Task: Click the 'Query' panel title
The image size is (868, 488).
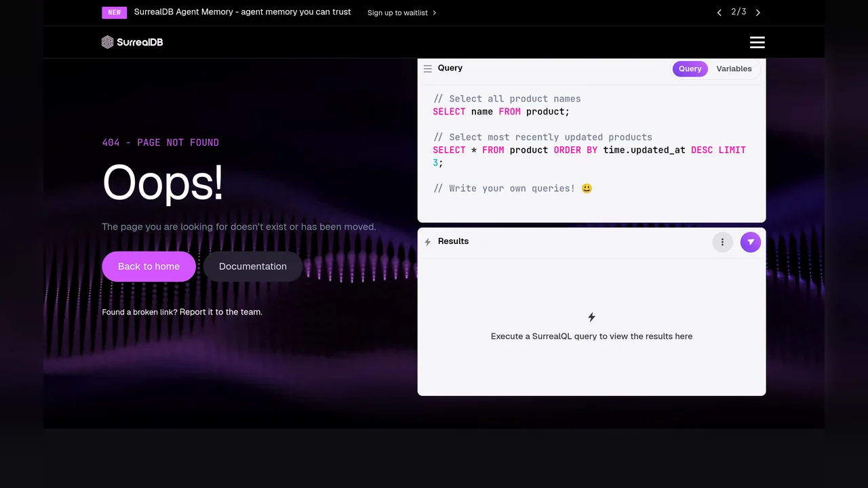Action: 450,68
